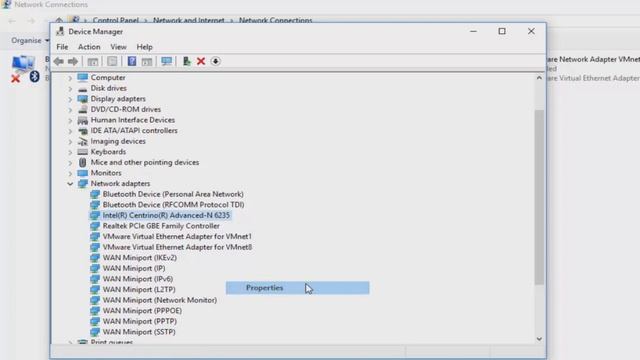Viewport: 640px width, 360px height.
Task: Click the Back arrow in Device Manager toolbar
Action: [58, 61]
